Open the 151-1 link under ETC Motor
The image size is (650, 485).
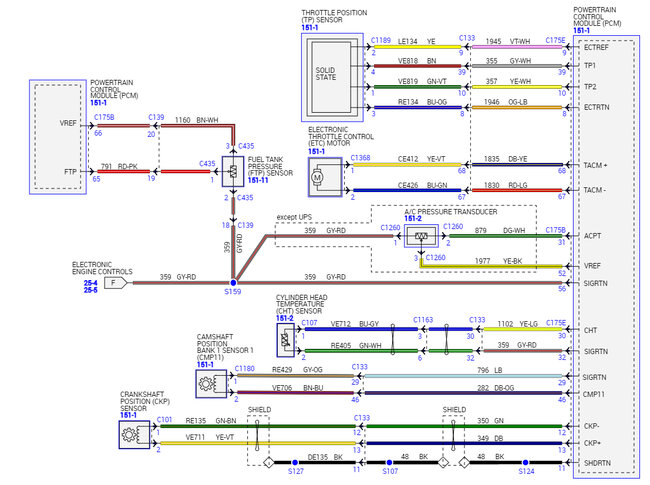click(316, 151)
